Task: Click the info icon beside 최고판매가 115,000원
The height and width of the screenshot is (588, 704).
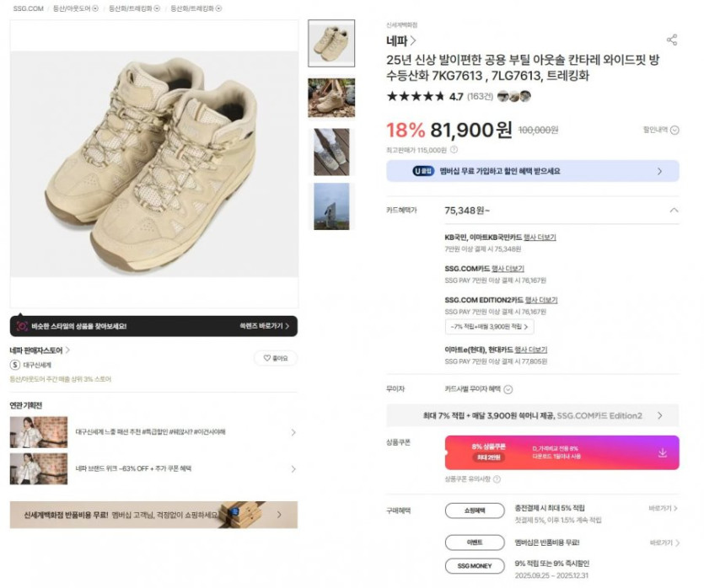Action: click(454, 150)
